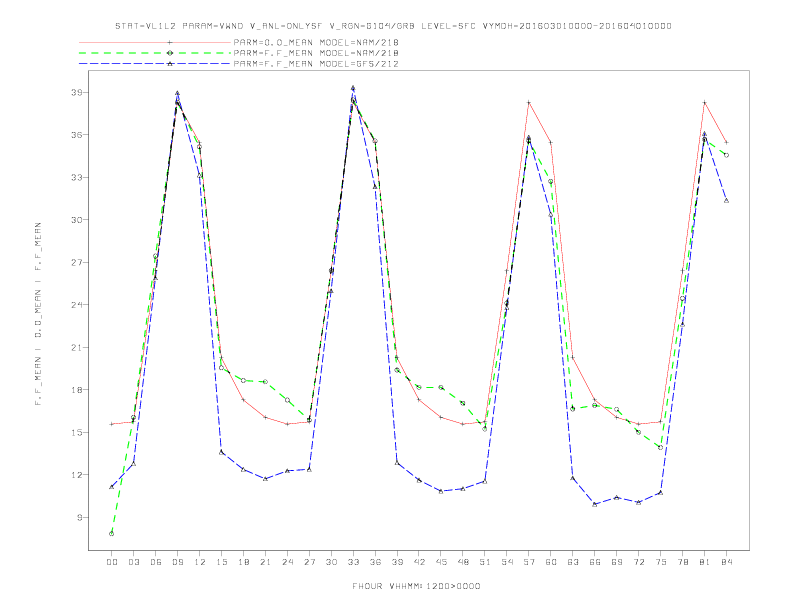This screenshot has width=792, height=612.
Task: Click green circle data point at hour 00
Action: (112, 534)
